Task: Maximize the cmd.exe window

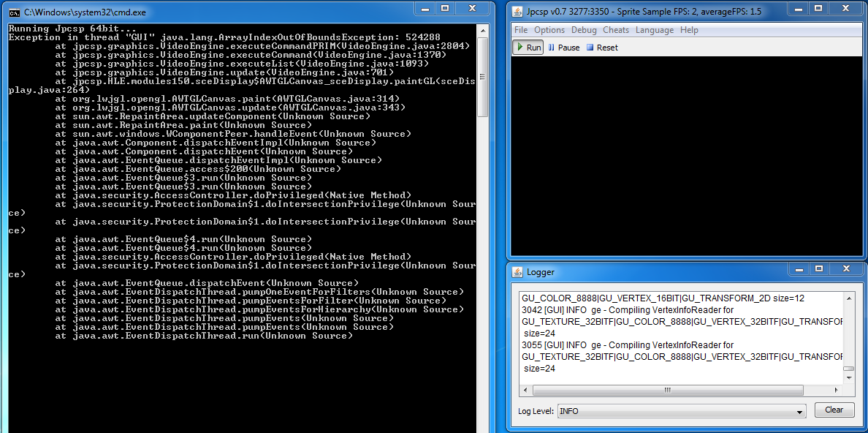Action: point(444,8)
